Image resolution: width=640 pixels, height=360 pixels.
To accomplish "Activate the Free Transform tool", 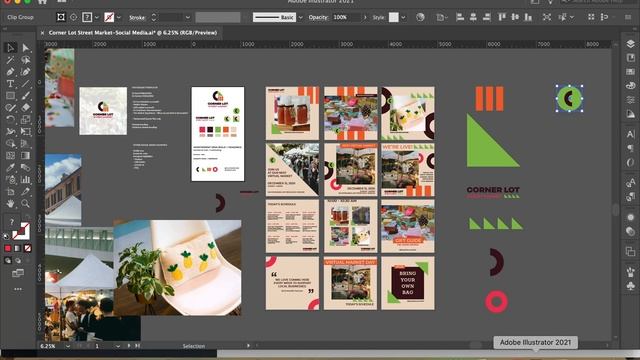I will [26, 131].
